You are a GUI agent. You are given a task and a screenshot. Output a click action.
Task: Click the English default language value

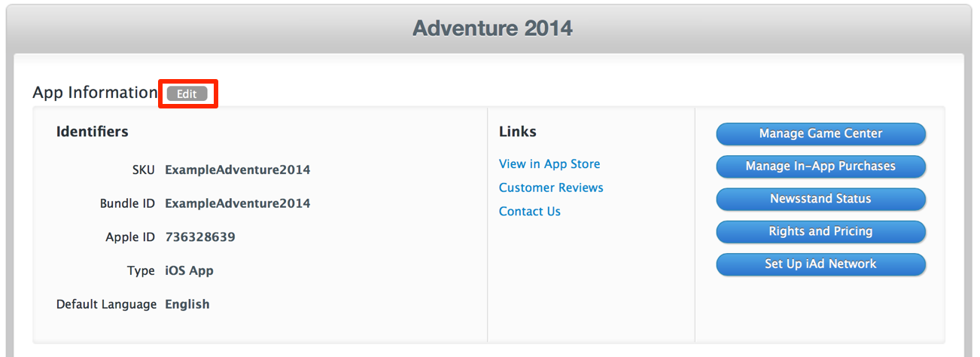coord(187,305)
